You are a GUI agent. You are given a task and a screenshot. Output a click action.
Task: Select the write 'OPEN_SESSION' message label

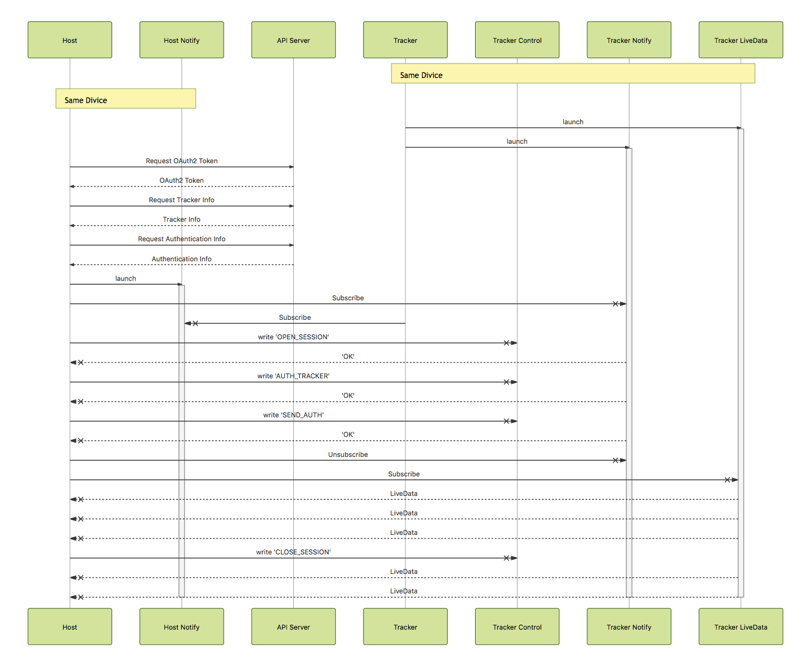click(x=293, y=337)
